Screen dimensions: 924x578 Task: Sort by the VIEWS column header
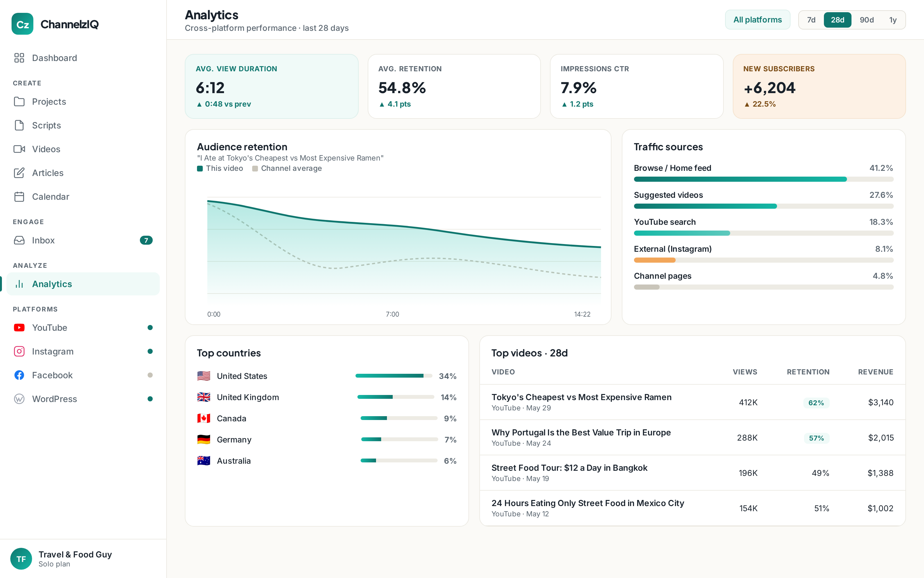745,372
